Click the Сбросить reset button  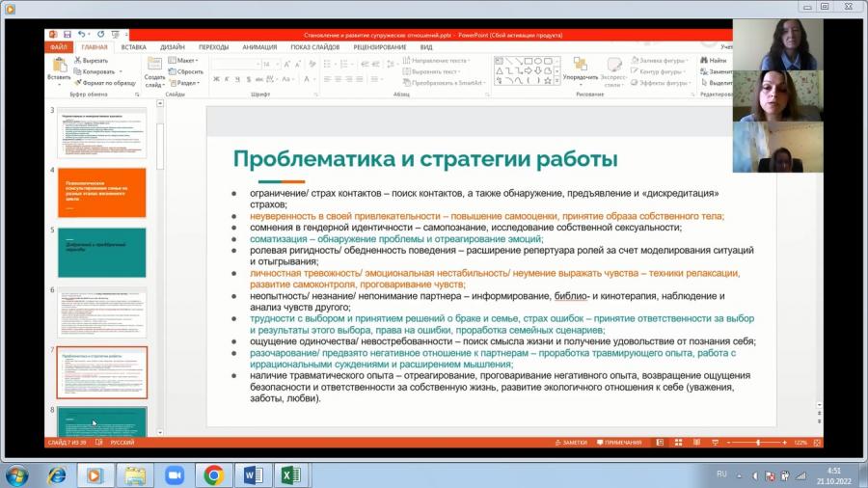[x=186, y=72]
